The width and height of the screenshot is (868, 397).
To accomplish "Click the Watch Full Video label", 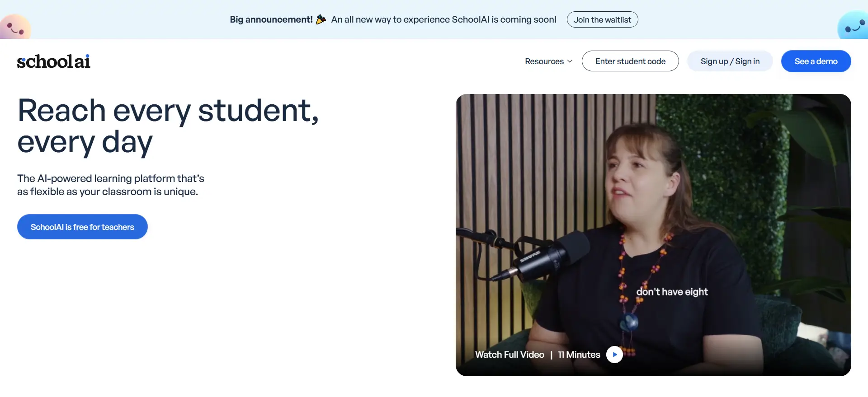I will (x=509, y=355).
